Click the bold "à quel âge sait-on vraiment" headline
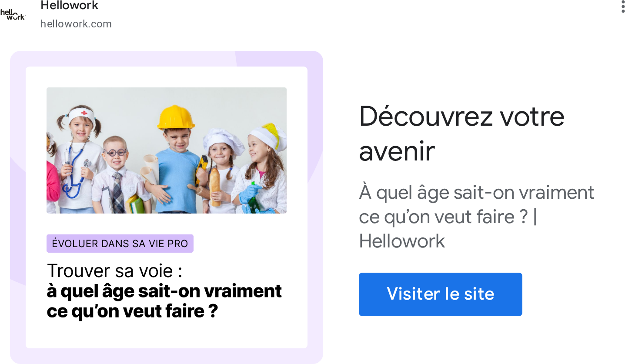The width and height of the screenshot is (625, 364). 164,291
